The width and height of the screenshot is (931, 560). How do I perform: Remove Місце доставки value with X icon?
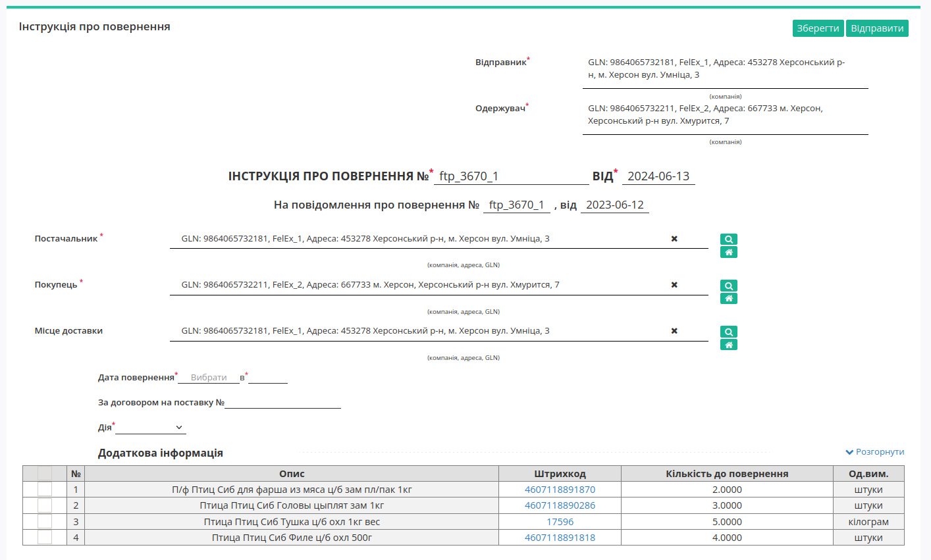pos(674,331)
